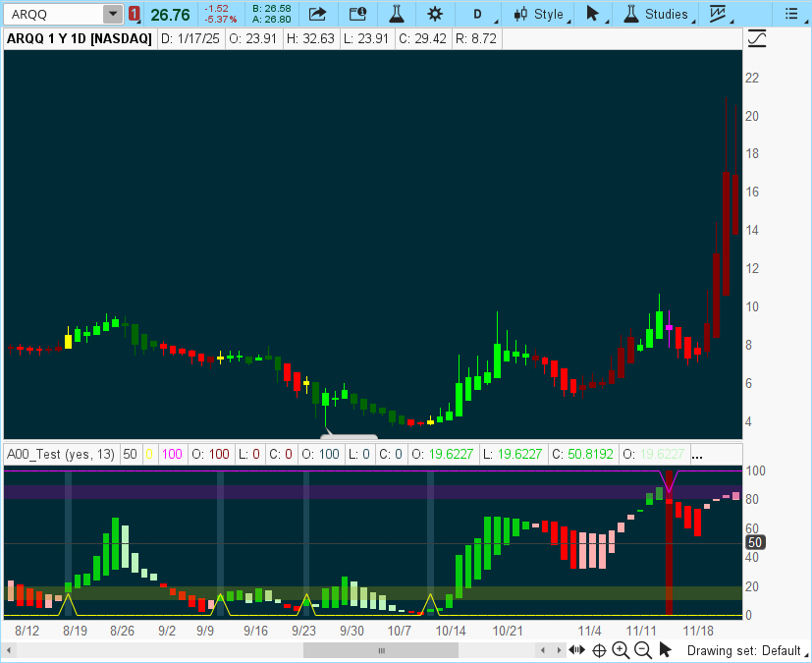
Task: Click the C: 29.42 close value
Action: pos(422,39)
